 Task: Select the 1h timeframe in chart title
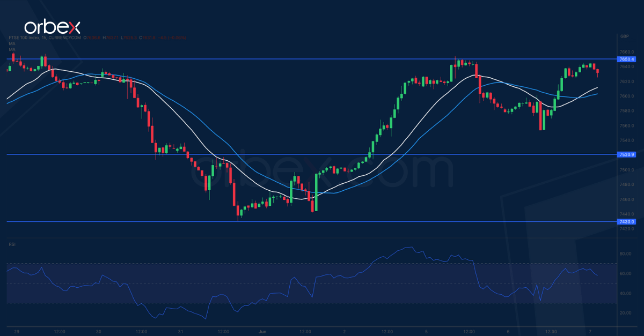(43, 38)
